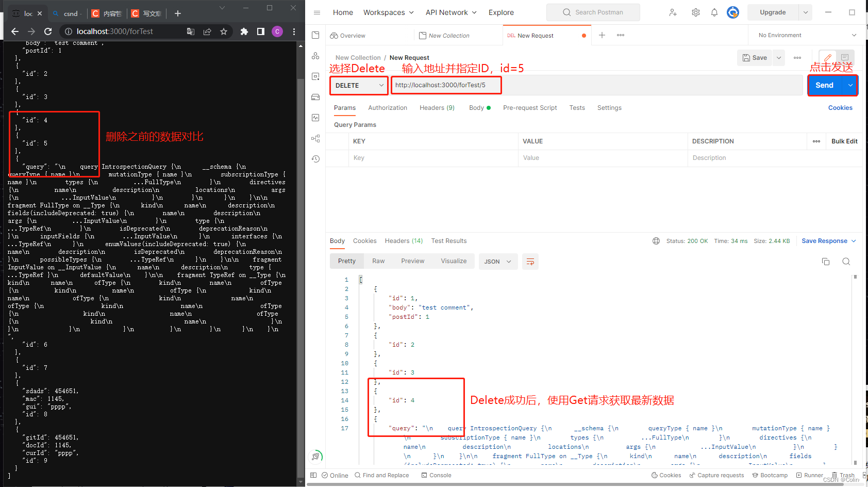
Task: Open comments icon in request header
Action: pos(845,58)
